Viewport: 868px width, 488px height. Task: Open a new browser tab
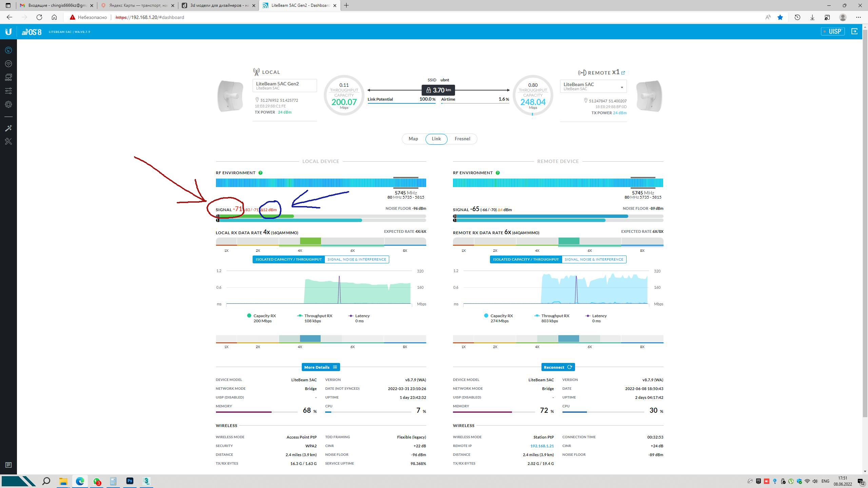tap(346, 5)
